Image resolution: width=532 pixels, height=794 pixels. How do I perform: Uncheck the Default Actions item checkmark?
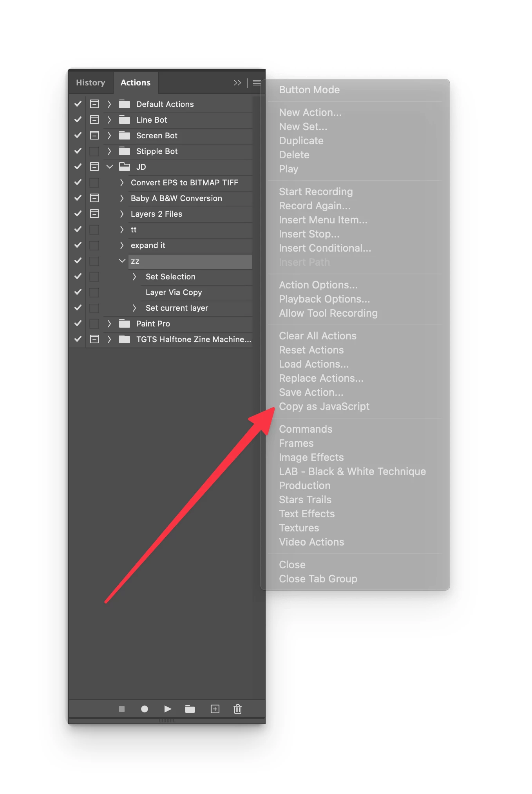(x=78, y=104)
